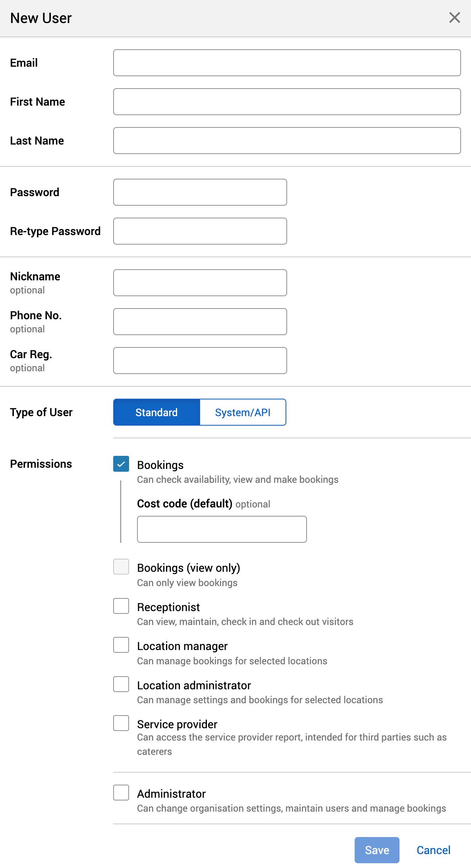Viewport: 471px width, 868px height.
Task: Enable the Location manager permission
Action: point(121,645)
